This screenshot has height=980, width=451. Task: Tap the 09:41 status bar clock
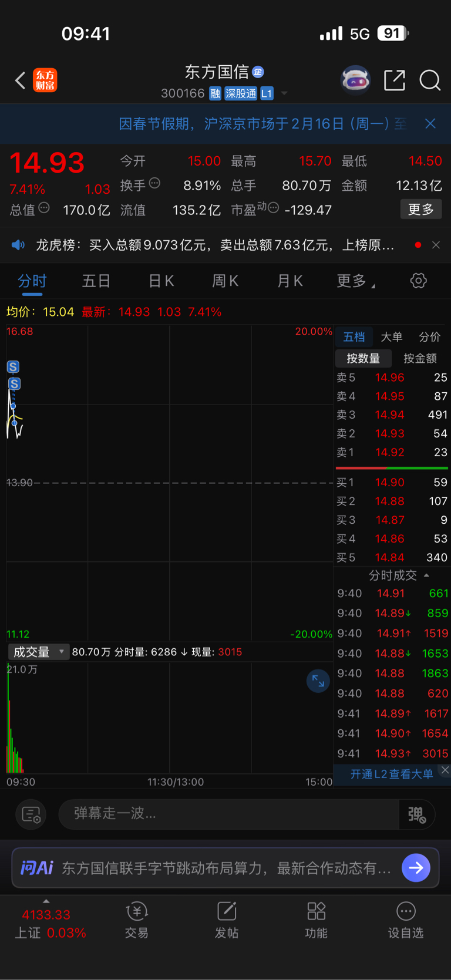click(86, 33)
